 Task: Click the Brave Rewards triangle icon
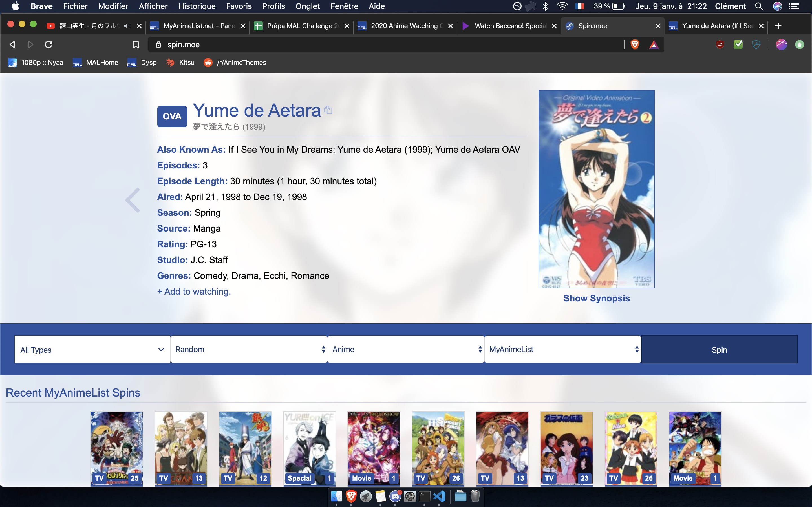654,45
